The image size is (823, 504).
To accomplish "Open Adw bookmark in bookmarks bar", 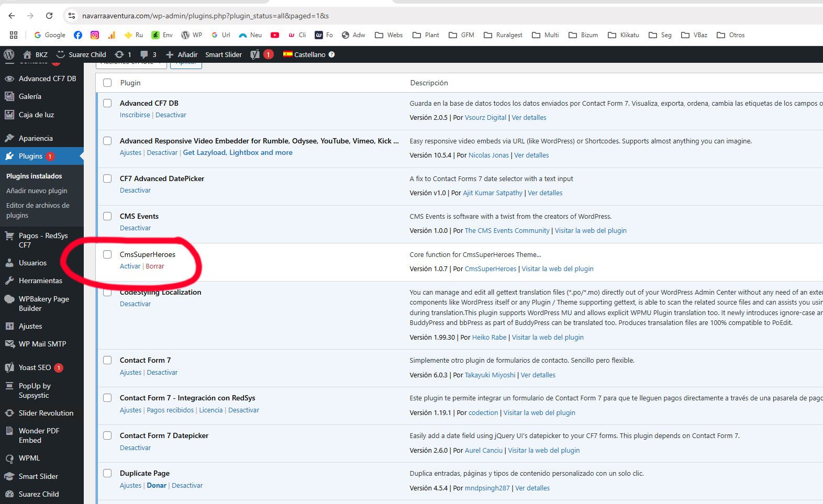I will click(x=353, y=35).
